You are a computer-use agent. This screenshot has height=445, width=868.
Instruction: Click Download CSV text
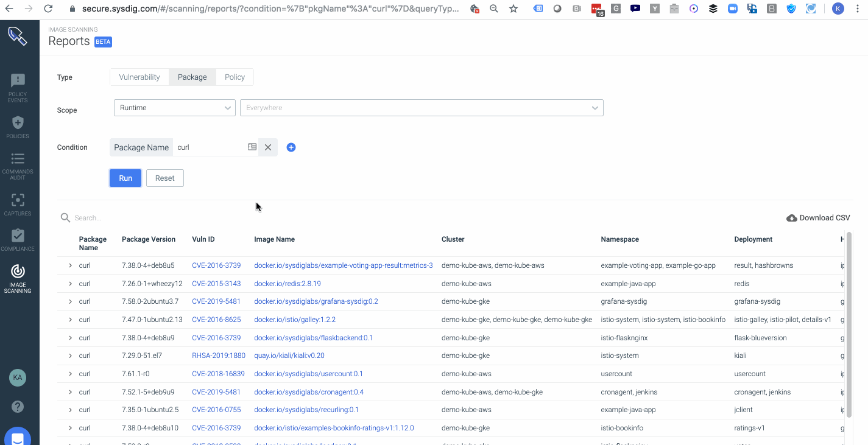[825, 218]
